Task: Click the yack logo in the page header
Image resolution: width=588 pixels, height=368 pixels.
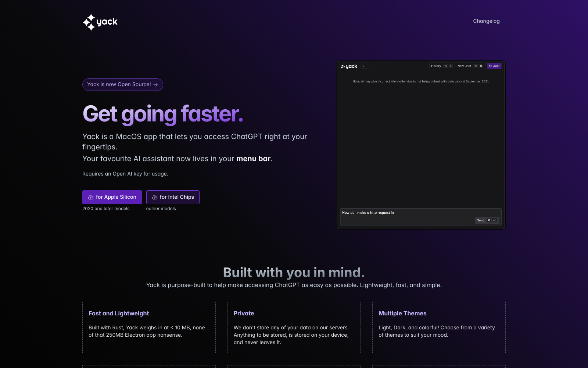Action: [x=100, y=22]
